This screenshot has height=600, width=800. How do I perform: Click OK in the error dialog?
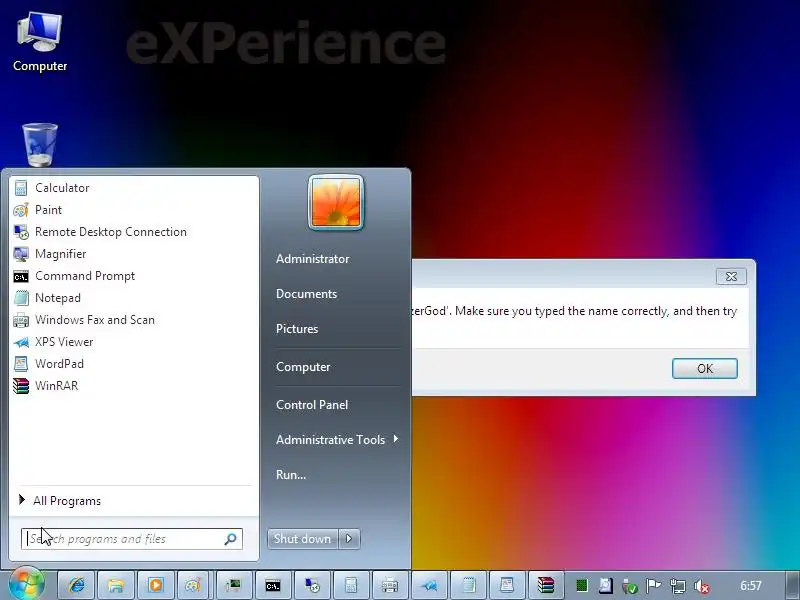(x=705, y=368)
